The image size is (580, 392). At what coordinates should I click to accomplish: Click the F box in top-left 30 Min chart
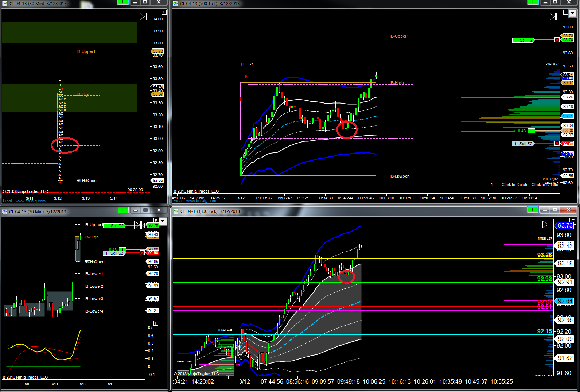point(164,12)
